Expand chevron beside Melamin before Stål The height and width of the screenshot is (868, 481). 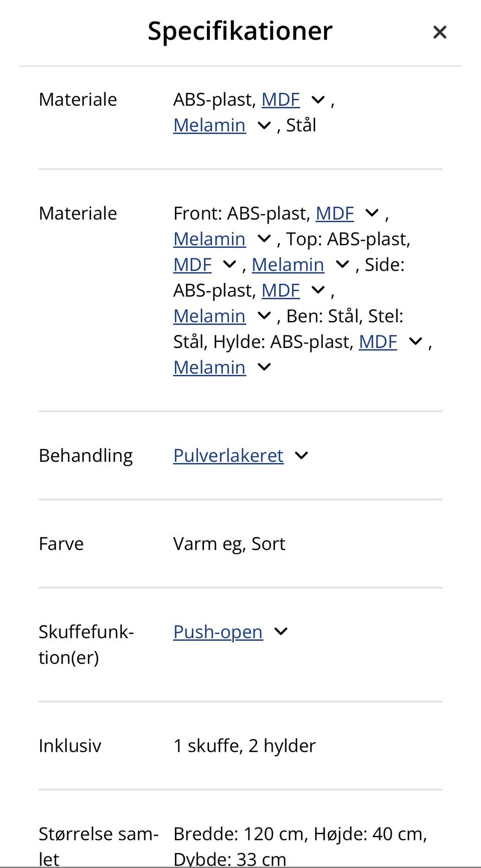pos(264,125)
